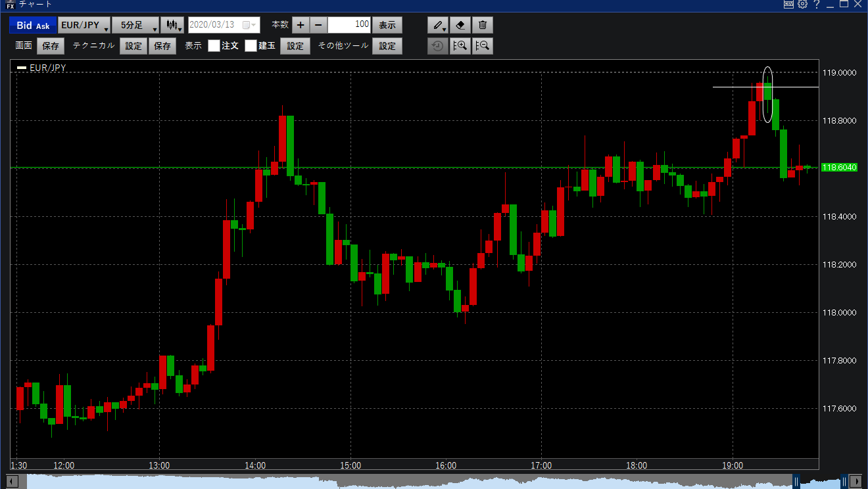Click the CSV export icon

pos(789,4)
